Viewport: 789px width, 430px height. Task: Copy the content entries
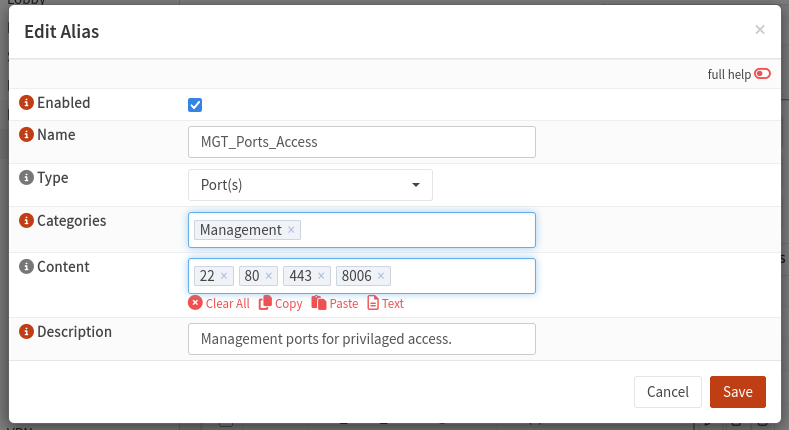click(280, 303)
